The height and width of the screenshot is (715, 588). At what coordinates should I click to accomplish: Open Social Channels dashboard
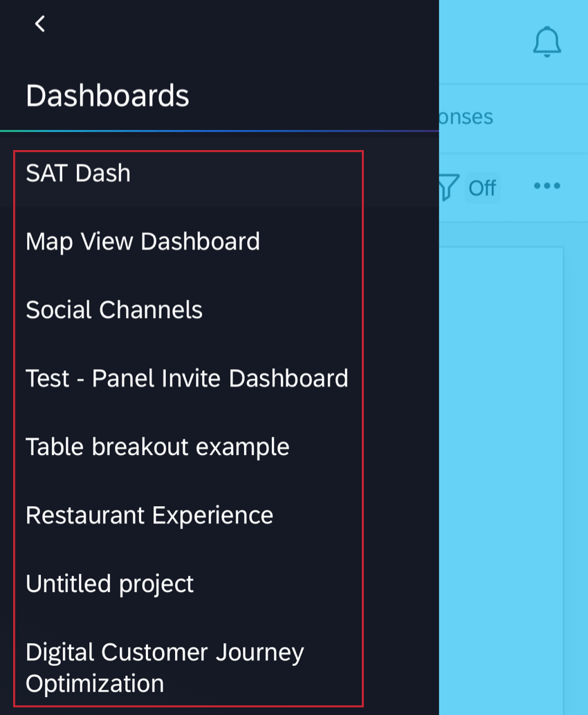pyautogui.click(x=114, y=310)
